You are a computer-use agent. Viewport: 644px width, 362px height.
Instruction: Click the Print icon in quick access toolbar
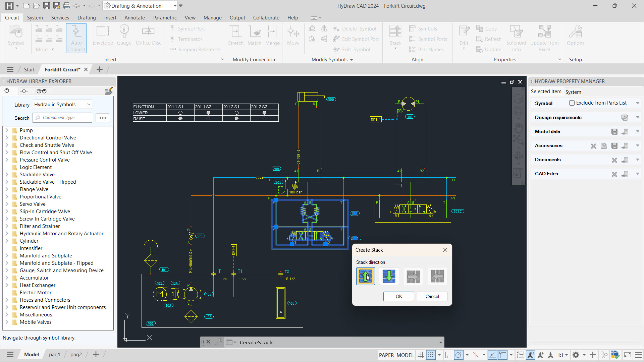67,6
